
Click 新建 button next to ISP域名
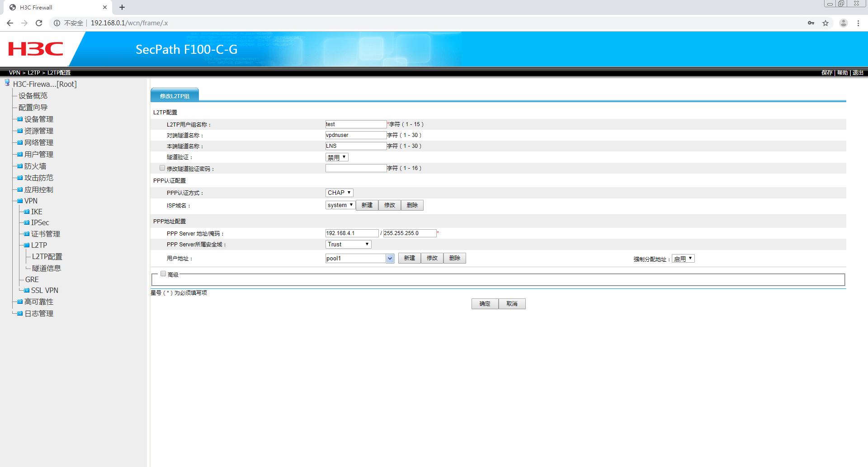[x=367, y=205]
